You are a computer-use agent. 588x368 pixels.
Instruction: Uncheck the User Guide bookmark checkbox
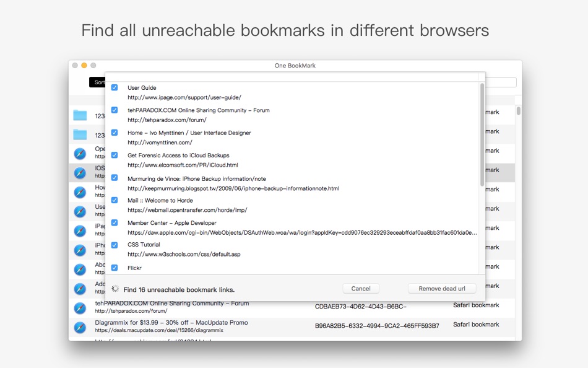(x=115, y=87)
